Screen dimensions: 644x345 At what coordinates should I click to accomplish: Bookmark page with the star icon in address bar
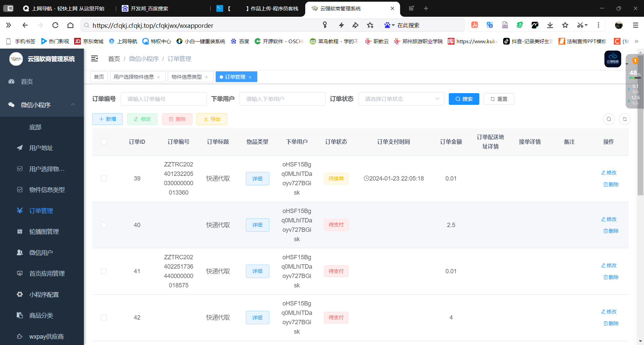pos(370,25)
